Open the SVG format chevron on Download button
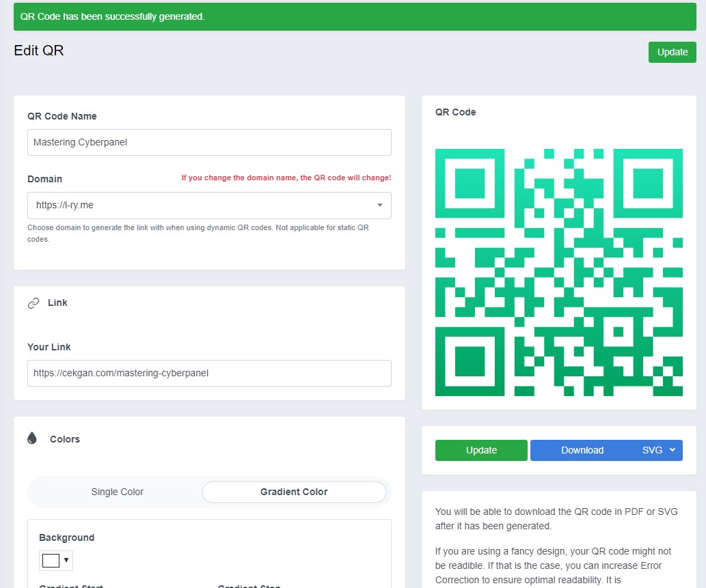 coord(671,450)
